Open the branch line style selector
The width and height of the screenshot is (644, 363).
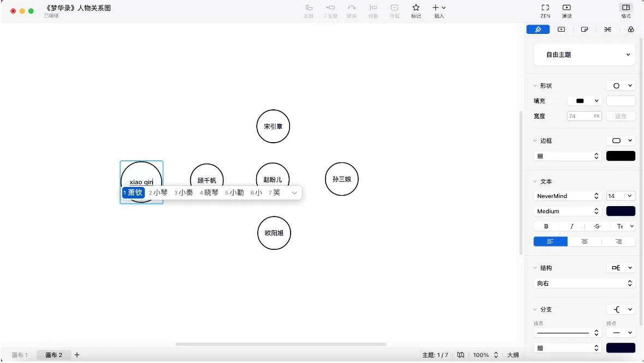568,333
